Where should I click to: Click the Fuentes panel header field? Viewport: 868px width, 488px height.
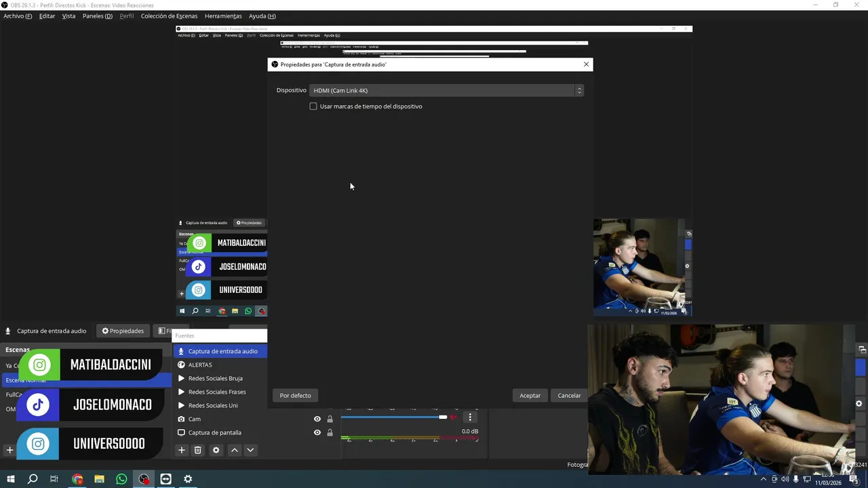pyautogui.click(x=220, y=335)
